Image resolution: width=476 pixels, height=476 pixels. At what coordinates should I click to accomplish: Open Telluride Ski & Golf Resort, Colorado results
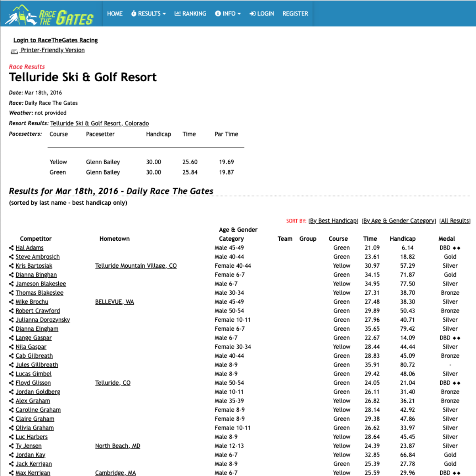pos(100,123)
